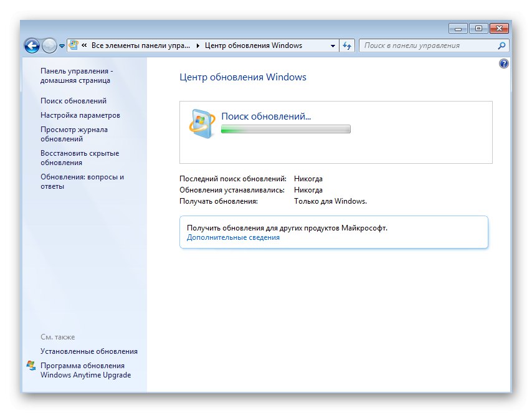Click 'Получить обновления для других продуктов Майкрософт.'
Screen dimensions: 532x413
pyautogui.click(x=287, y=228)
